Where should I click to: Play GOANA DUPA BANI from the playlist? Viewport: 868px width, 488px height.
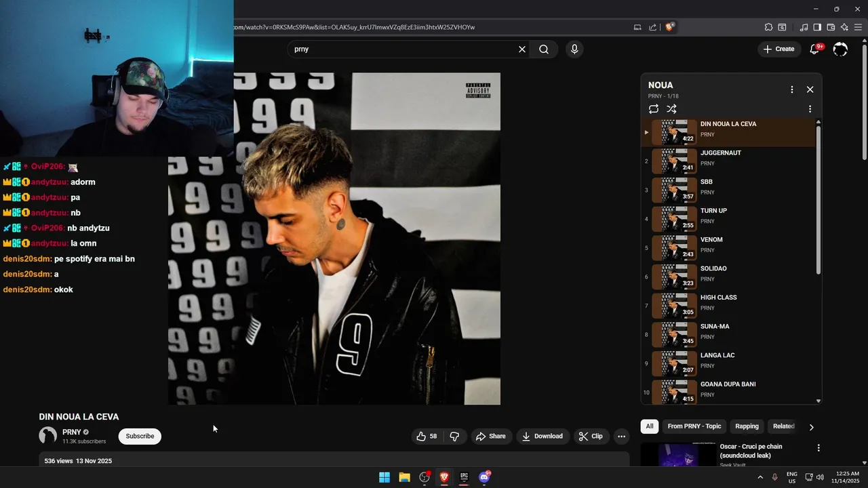pyautogui.click(x=729, y=392)
